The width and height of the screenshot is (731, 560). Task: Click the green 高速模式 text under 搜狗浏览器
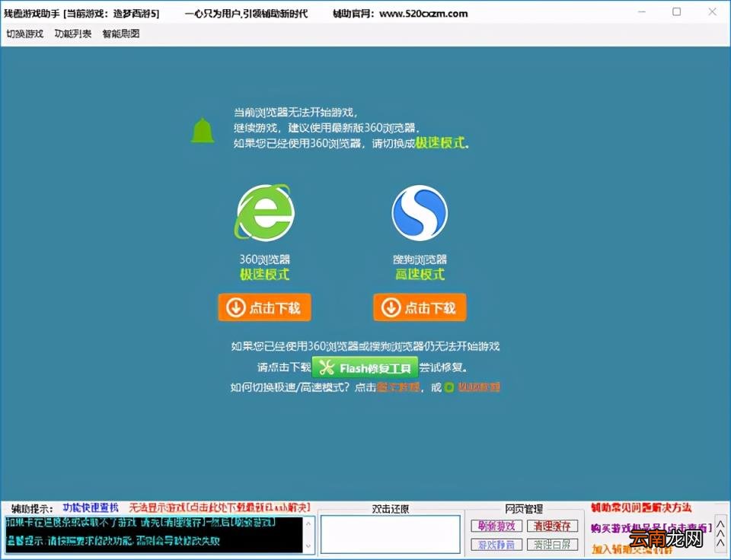point(420,275)
